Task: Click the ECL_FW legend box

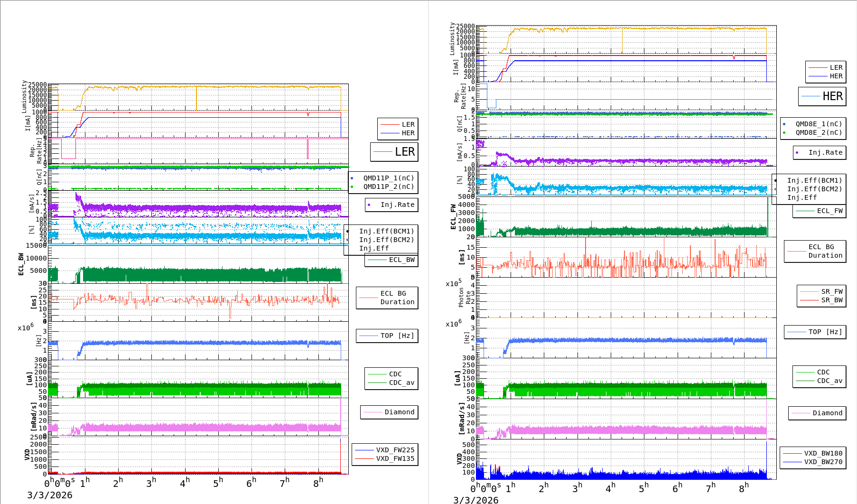Action: coord(820,211)
